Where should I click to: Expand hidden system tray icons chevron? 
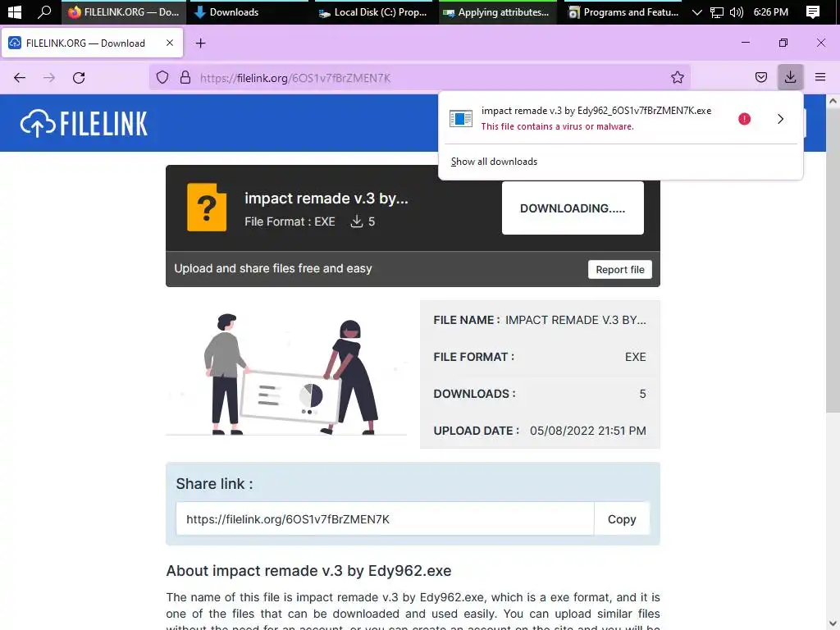(697, 11)
